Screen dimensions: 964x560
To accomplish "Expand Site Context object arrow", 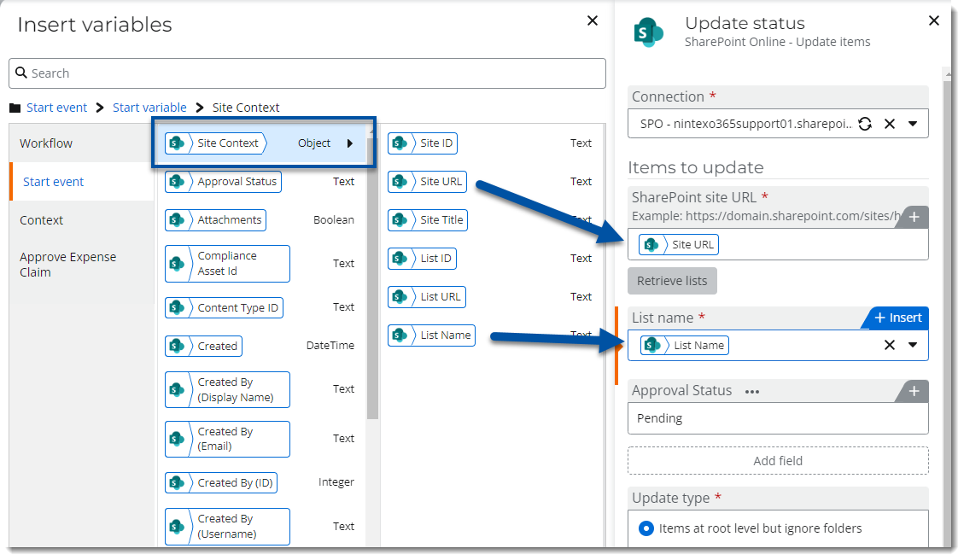I will pos(350,143).
